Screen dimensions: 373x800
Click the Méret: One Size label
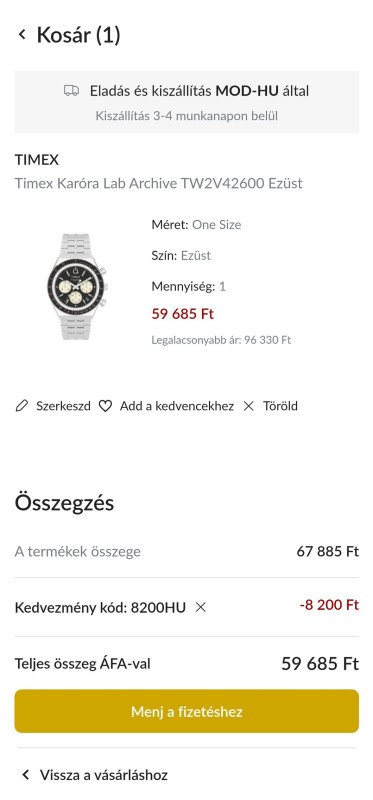pos(196,225)
